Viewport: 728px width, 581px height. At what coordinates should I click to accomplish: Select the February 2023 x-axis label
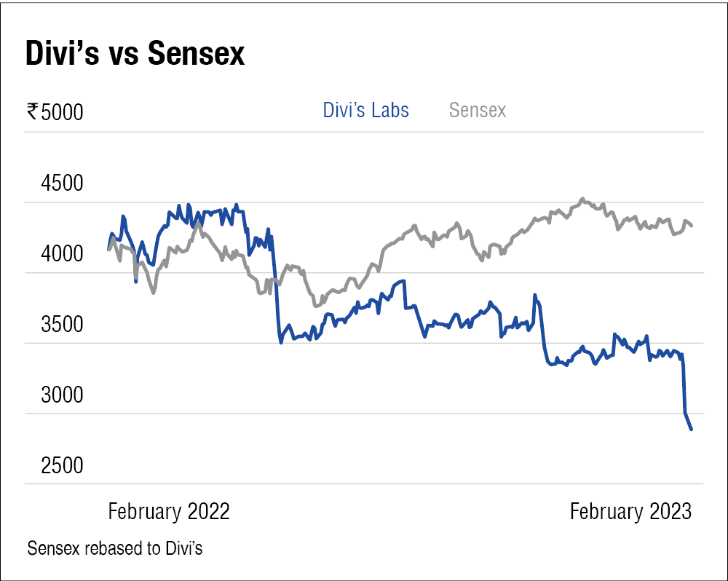[630, 511]
